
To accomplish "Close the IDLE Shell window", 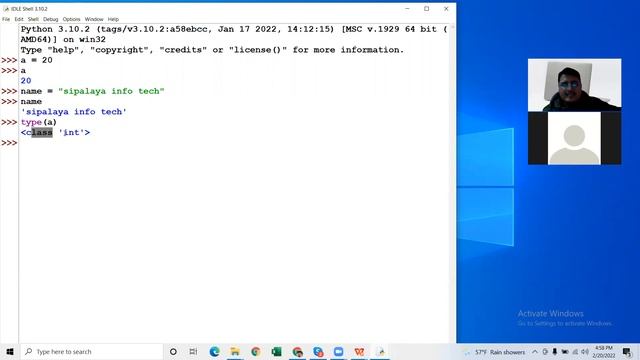I will (446, 9).
